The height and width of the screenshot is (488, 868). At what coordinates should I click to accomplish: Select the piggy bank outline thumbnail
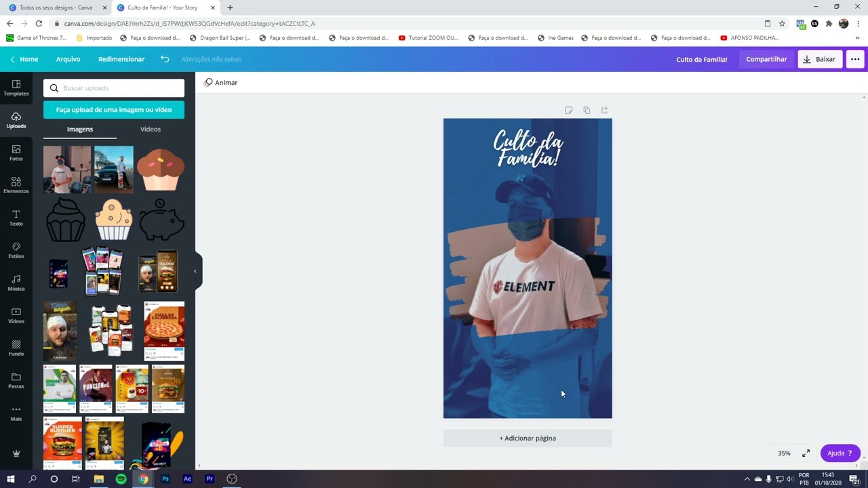161,220
